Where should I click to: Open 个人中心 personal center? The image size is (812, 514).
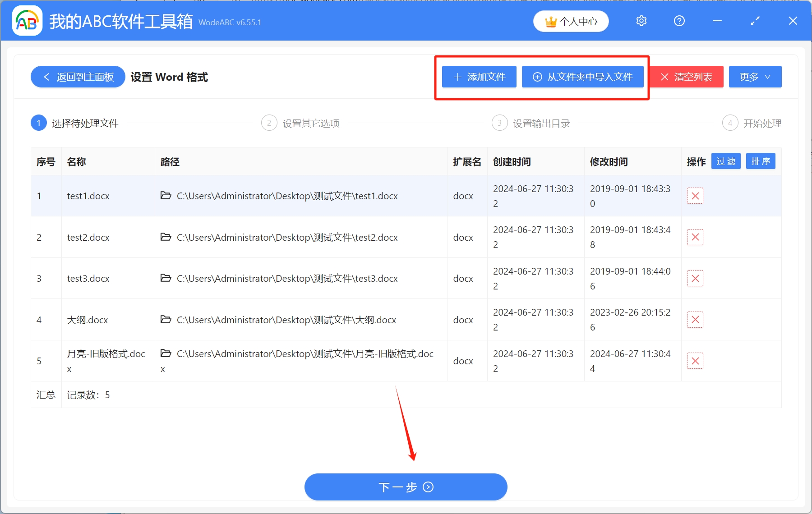pyautogui.click(x=571, y=21)
